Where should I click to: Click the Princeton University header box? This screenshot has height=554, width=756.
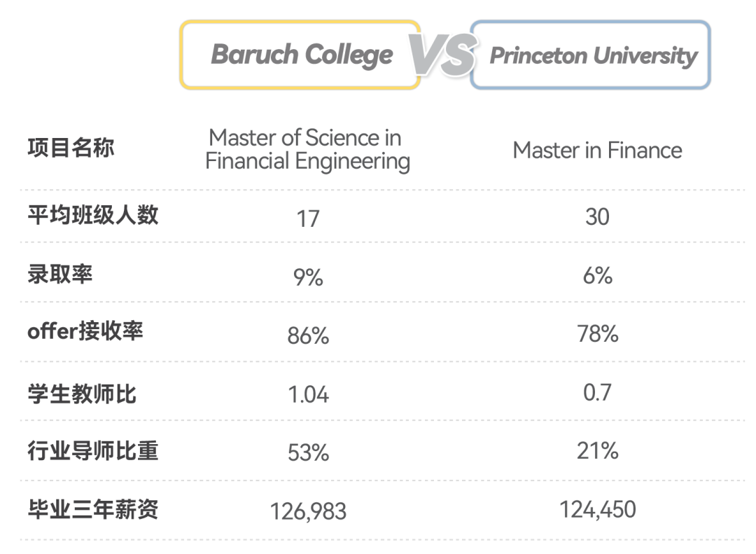pyautogui.click(x=592, y=55)
